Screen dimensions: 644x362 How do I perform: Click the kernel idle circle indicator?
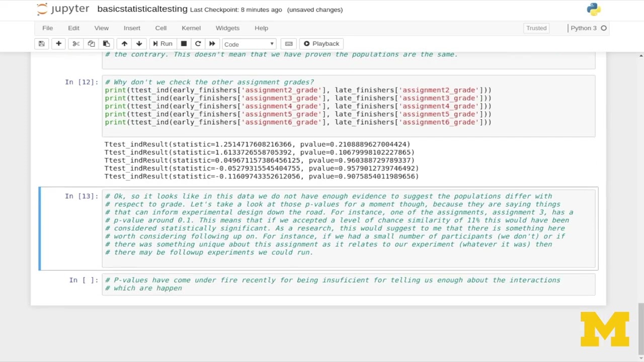[604, 28]
